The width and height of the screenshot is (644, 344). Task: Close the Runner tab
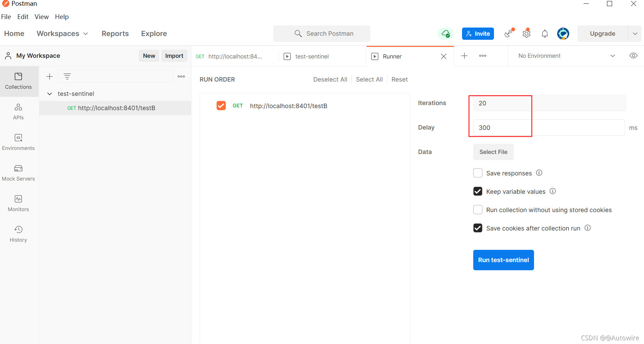pos(444,56)
